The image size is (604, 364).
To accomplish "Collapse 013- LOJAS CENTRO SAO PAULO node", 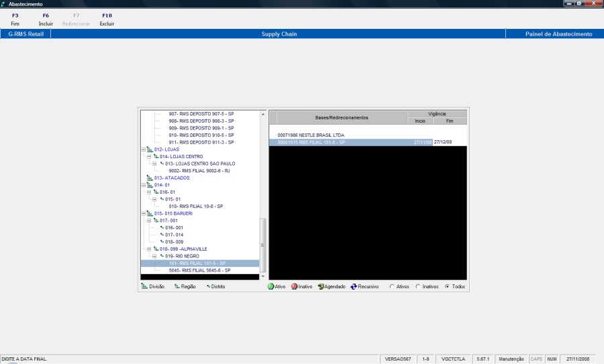I will 154,164.
